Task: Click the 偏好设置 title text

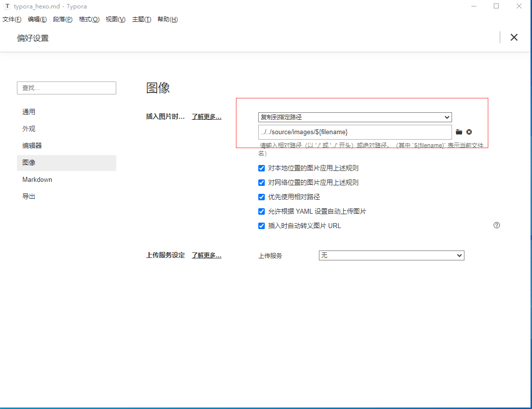Action: click(33, 38)
